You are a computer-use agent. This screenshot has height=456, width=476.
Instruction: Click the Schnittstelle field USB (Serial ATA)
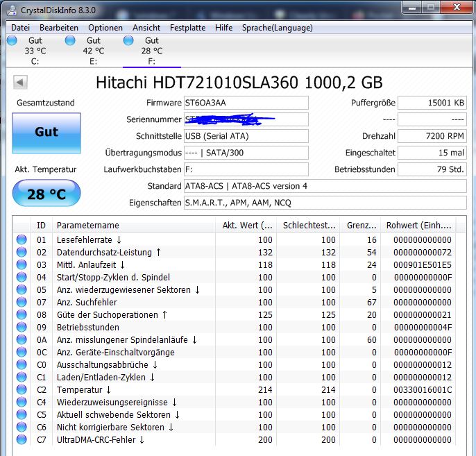(246, 136)
